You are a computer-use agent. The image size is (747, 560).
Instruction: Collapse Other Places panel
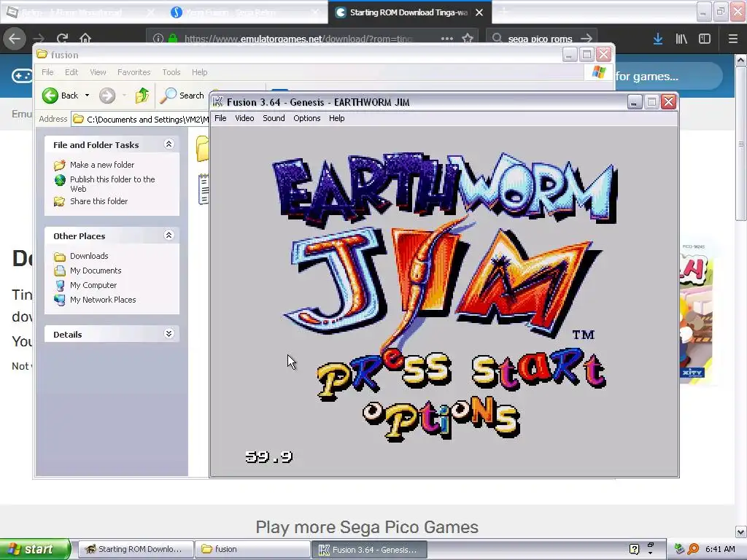click(169, 236)
